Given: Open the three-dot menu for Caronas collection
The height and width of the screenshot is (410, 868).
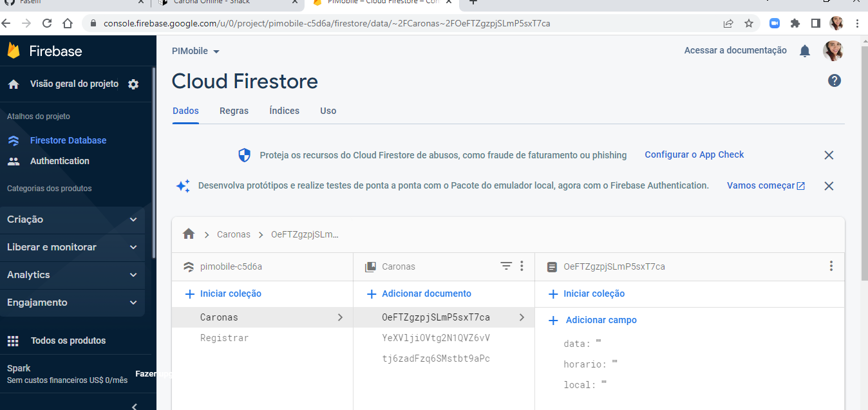Looking at the screenshot, I should coord(522,266).
